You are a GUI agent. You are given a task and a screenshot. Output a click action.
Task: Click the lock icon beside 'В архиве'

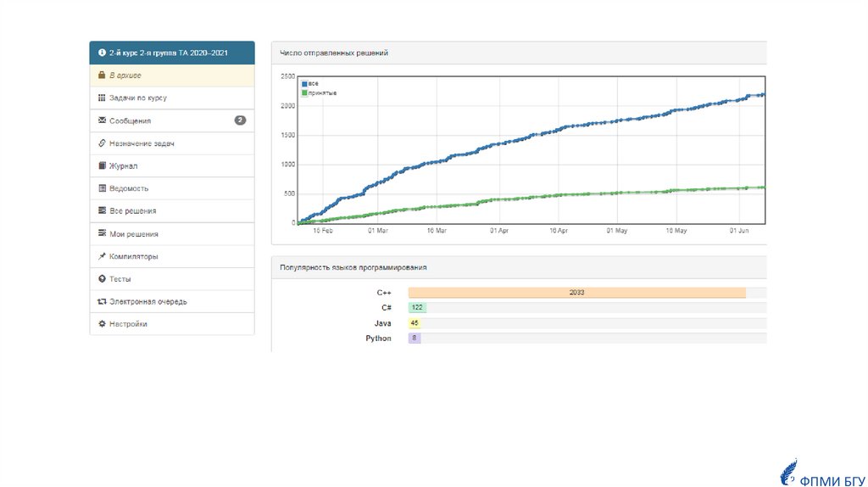coord(102,76)
